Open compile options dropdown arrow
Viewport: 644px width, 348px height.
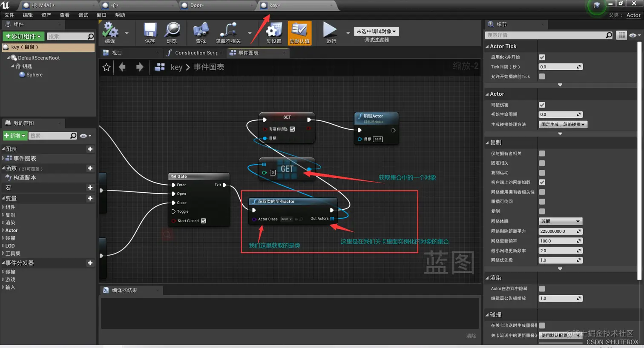126,33
